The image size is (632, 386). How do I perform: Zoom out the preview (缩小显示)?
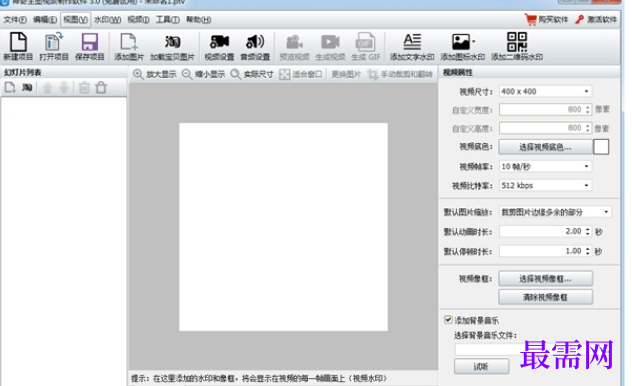click(x=204, y=74)
